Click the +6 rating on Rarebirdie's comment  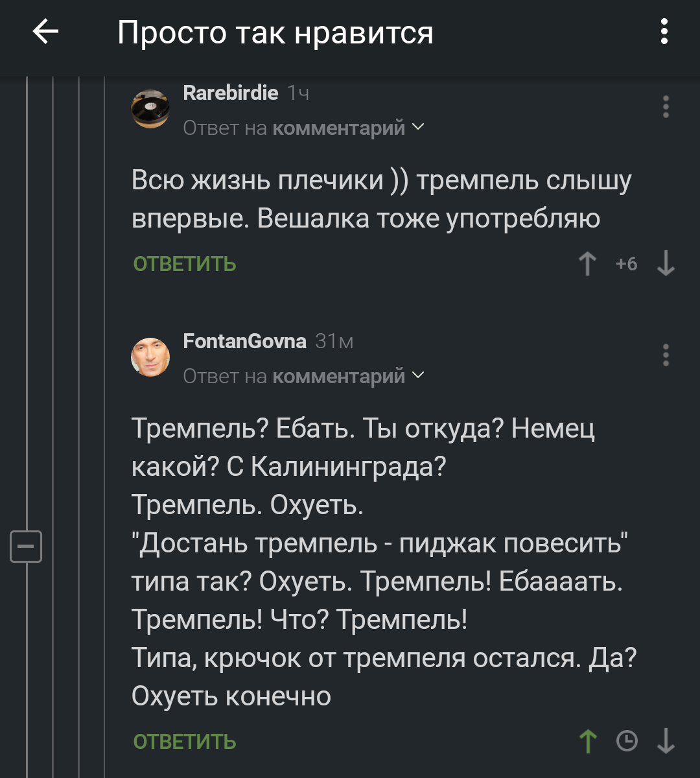(x=626, y=264)
